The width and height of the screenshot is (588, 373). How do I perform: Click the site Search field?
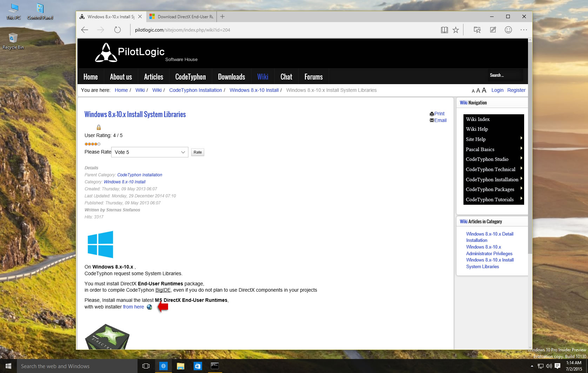click(505, 75)
